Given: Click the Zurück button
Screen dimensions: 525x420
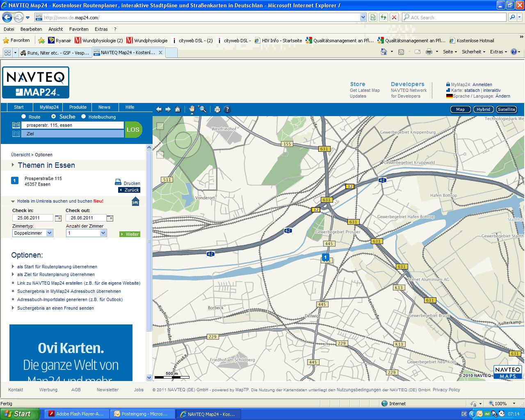Looking at the screenshot, I should point(129,190).
